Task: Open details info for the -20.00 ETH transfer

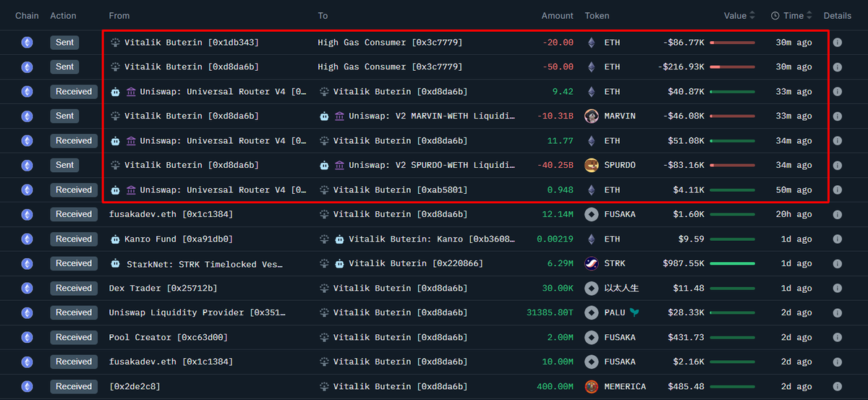Action: click(x=837, y=43)
